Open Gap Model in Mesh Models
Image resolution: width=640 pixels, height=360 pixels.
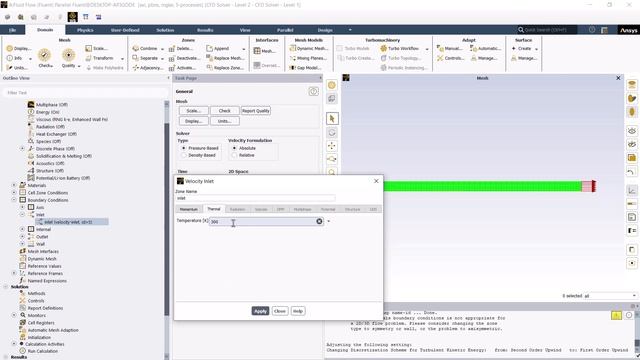(x=305, y=68)
